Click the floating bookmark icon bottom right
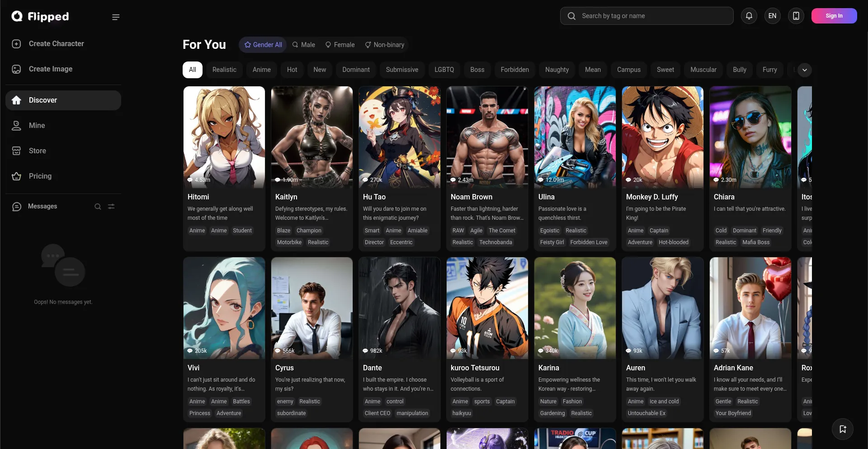The height and width of the screenshot is (449, 868). [843, 429]
